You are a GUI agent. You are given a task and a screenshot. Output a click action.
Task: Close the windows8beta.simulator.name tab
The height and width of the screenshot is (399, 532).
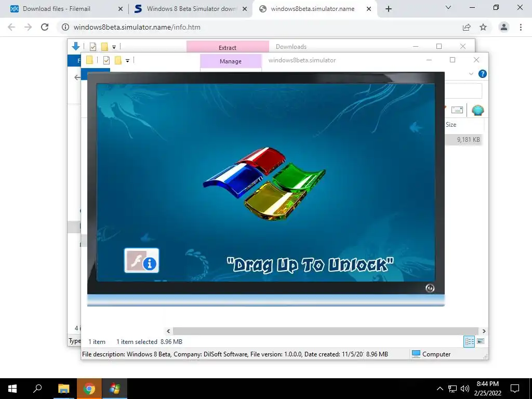(x=369, y=9)
